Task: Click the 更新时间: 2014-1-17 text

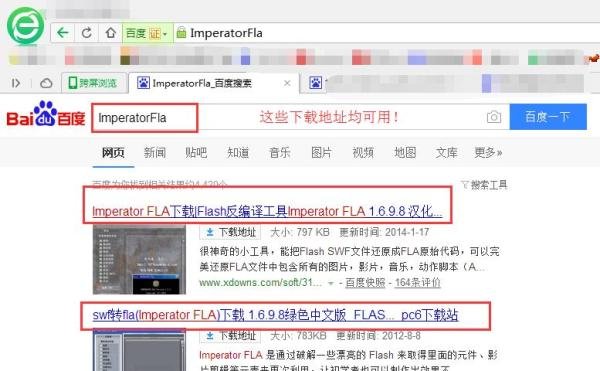Action: tap(384, 232)
